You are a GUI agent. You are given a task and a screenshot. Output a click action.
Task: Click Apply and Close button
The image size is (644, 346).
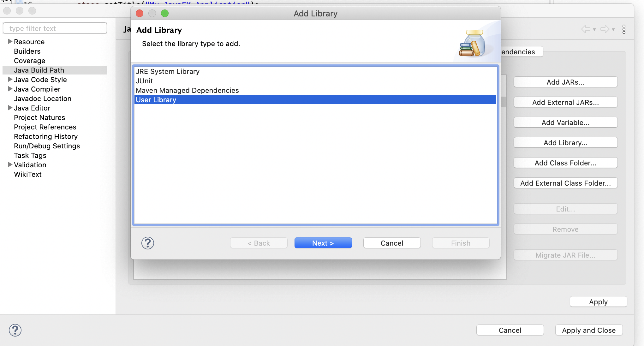(589, 330)
